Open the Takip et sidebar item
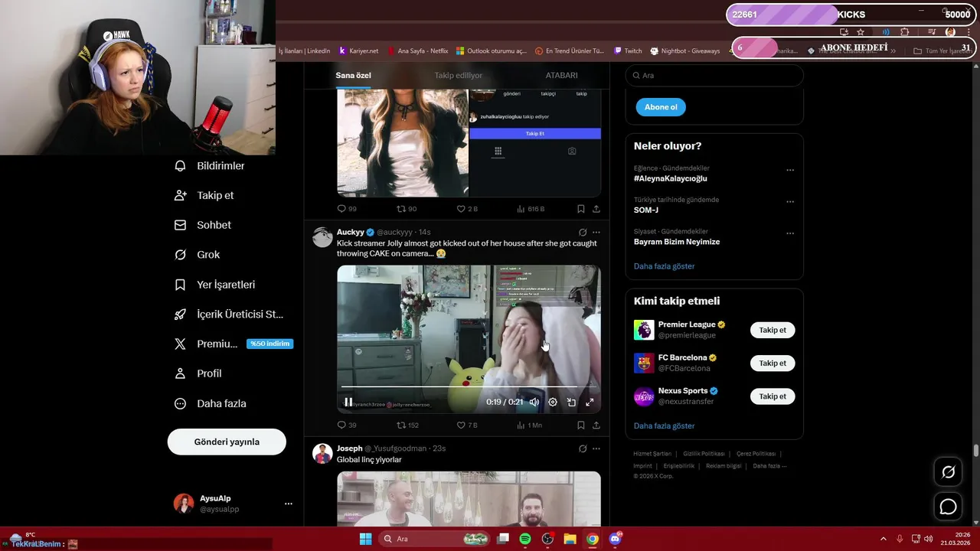980x551 pixels. tap(204, 195)
